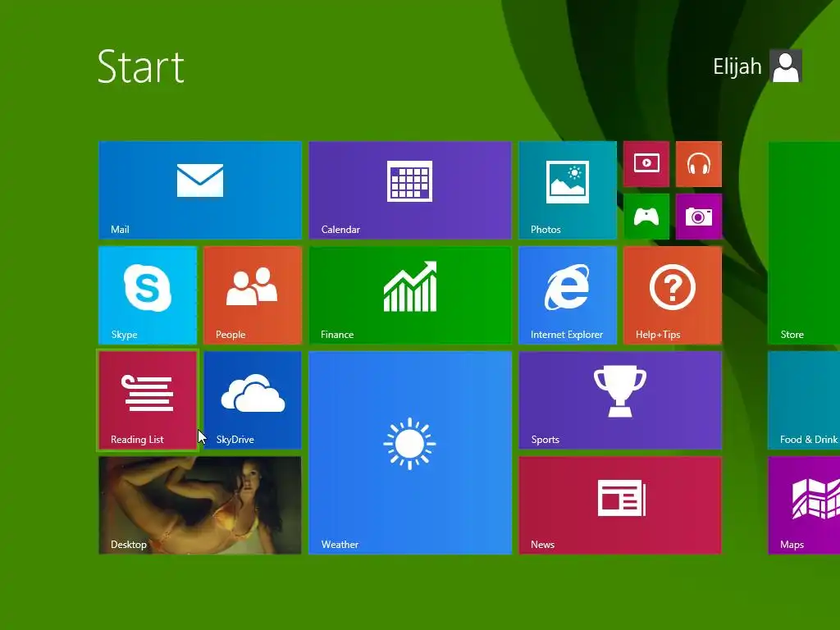
Task: Launch the Games tile with controller icon
Action: (646, 217)
